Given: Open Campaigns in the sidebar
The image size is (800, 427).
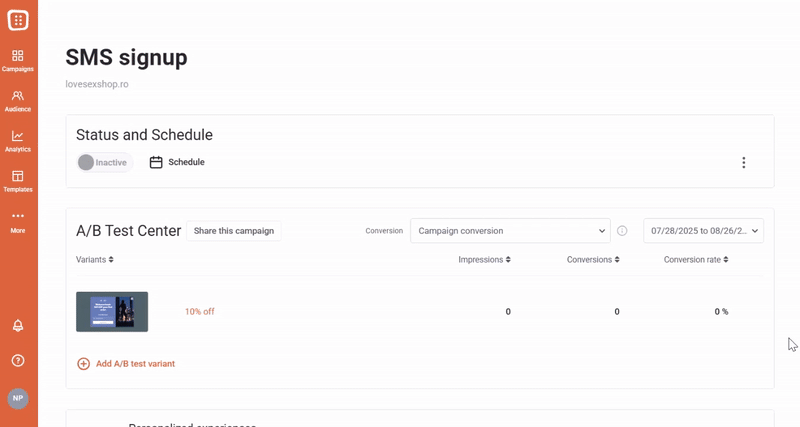Looking at the screenshot, I should [x=18, y=60].
